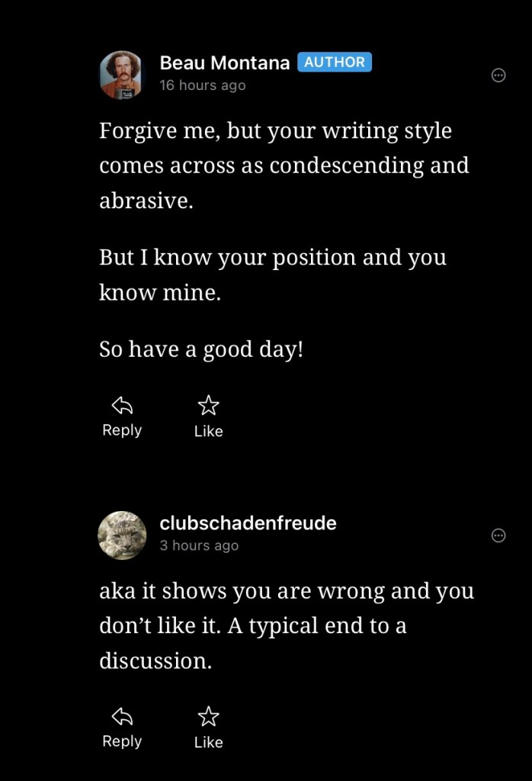This screenshot has width=532, height=781.
Task: Click the Reply label under Beau Montana's comment
Action: click(x=122, y=430)
